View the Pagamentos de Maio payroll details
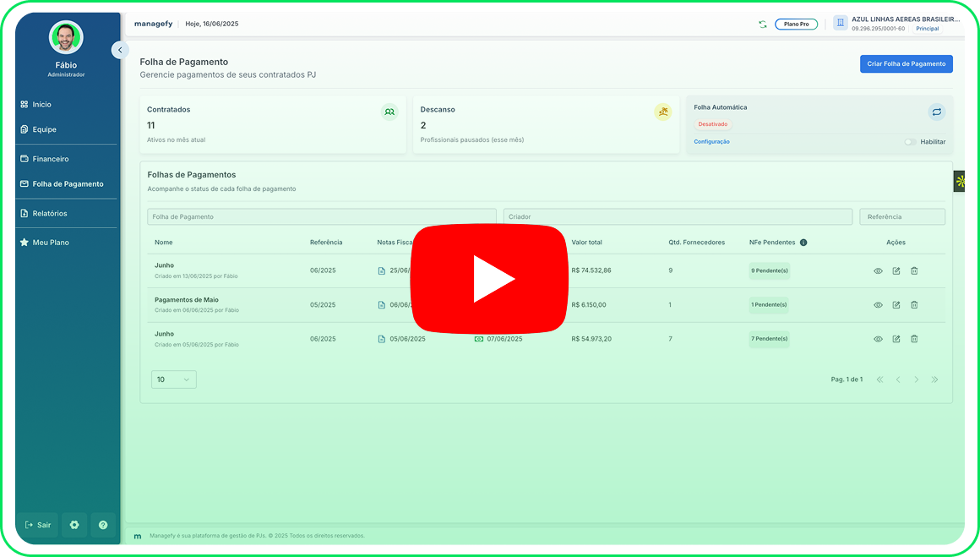This screenshot has width=980, height=557. click(878, 305)
